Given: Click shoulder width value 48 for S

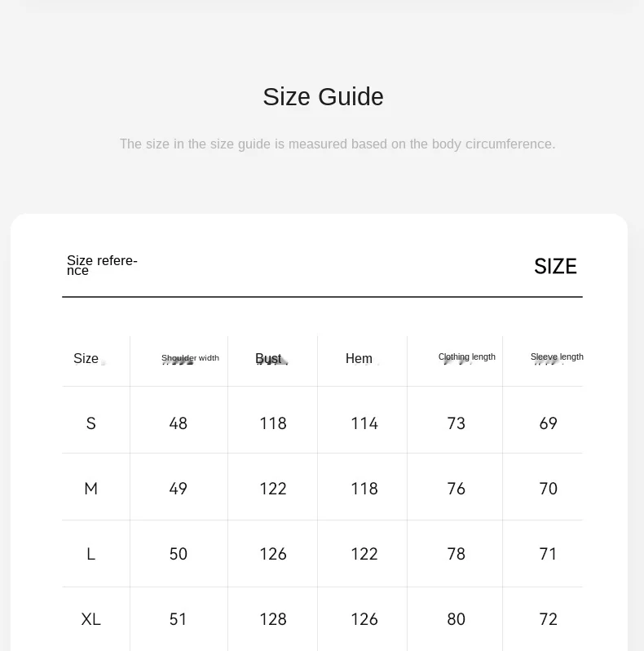Looking at the screenshot, I should pyautogui.click(x=179, y=423).
